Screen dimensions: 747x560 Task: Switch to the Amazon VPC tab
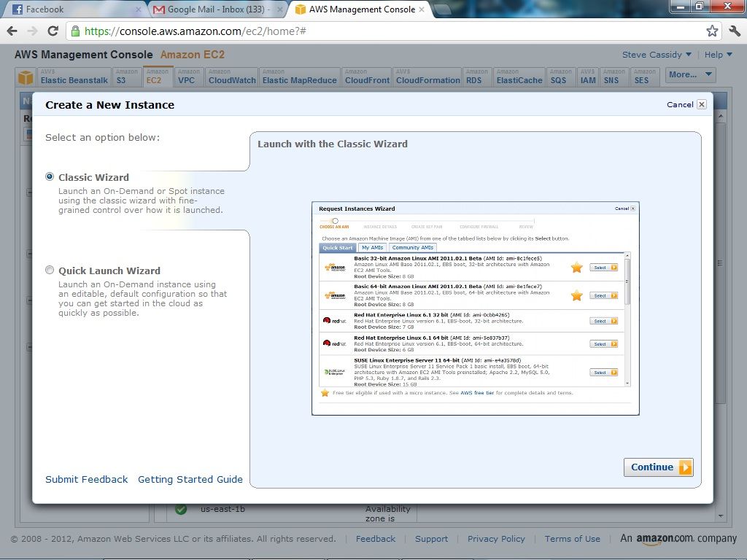(x=189, y=77)
